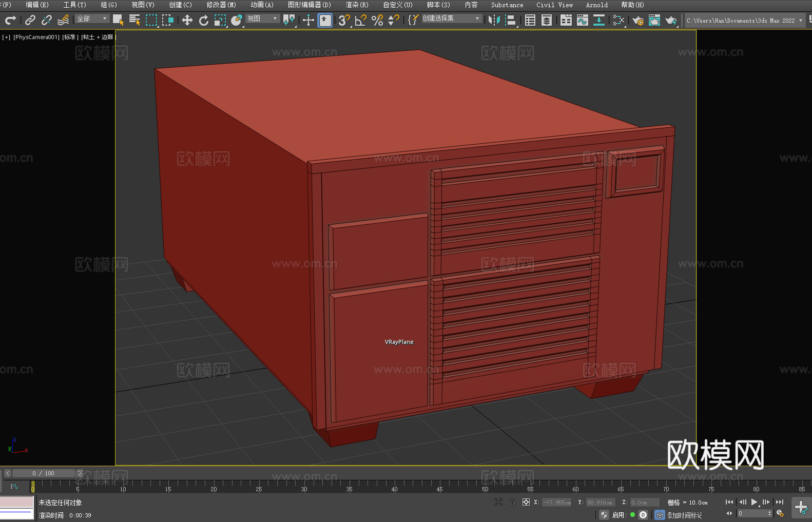The image size is (812, 522).
Task: Activate the Select and Move tool
Action: (187, 20)
